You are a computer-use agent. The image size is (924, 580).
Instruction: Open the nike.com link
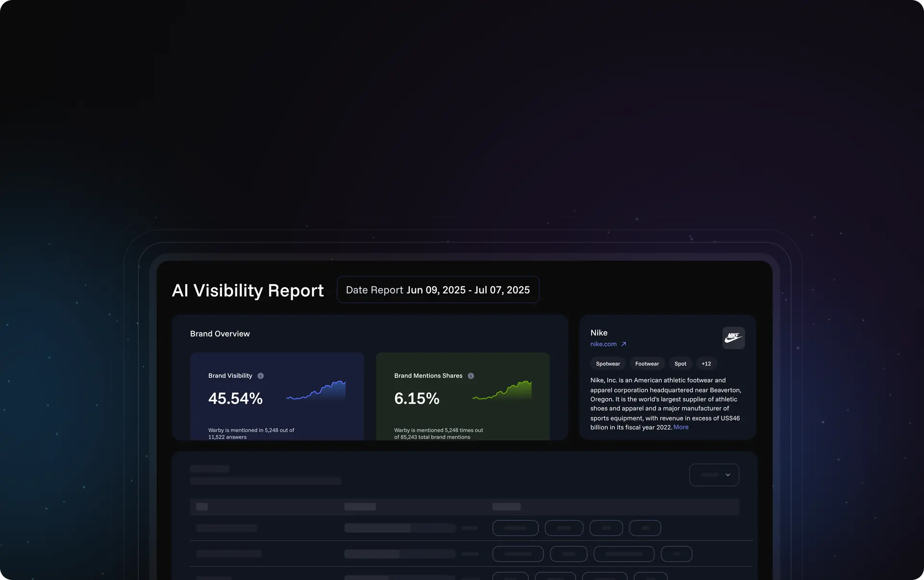point(603,344)
